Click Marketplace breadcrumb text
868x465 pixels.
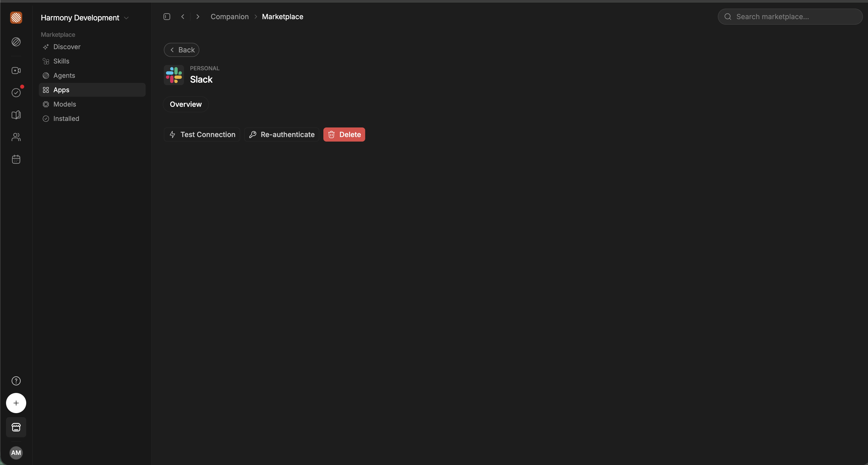(x=282, y=16)
